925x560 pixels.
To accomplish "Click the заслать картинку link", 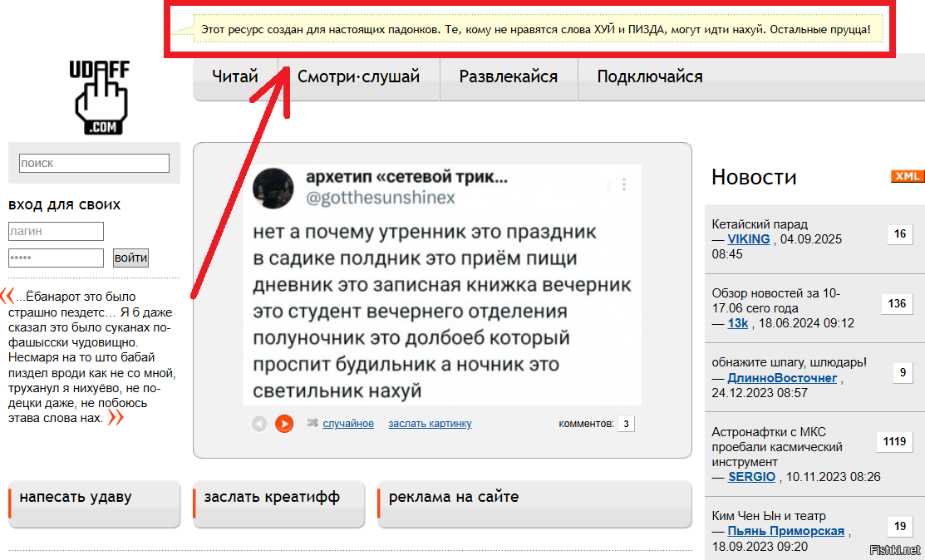I will [430, 424].
